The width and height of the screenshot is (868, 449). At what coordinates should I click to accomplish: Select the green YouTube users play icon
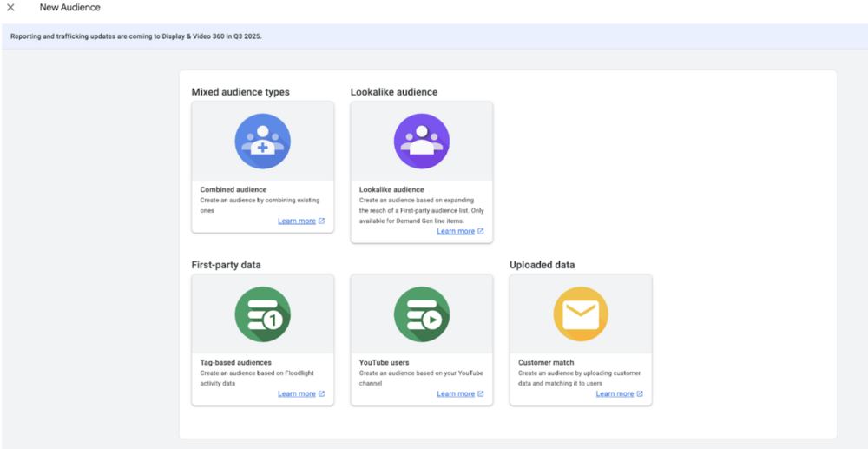pyautogui.click(x=422, y=314)
